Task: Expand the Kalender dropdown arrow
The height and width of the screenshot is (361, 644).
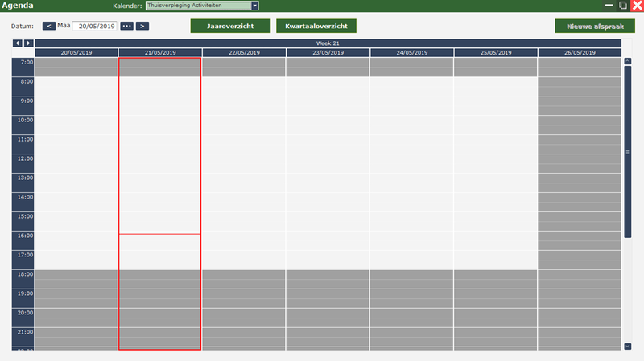Action: pyautogui.click(x=255, y=6)
